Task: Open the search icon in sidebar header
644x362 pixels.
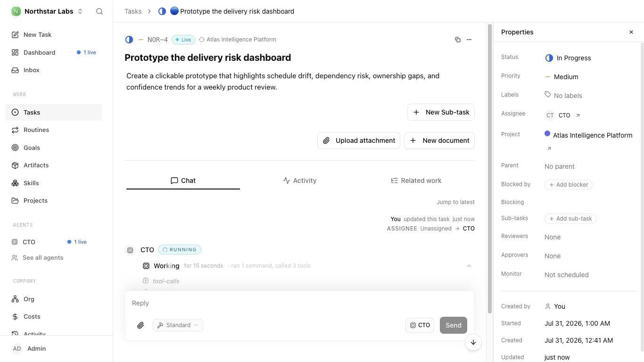Action: [99, 11]
